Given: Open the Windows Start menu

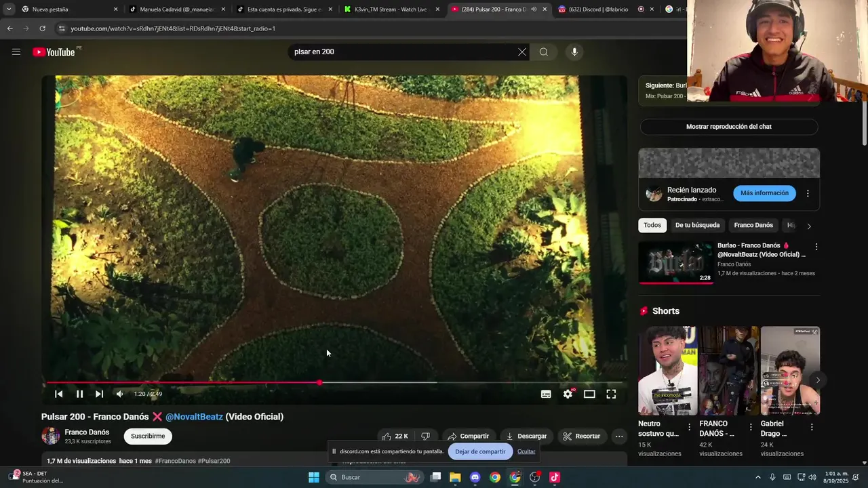Looking at the screenshot, I should point(314,477).
